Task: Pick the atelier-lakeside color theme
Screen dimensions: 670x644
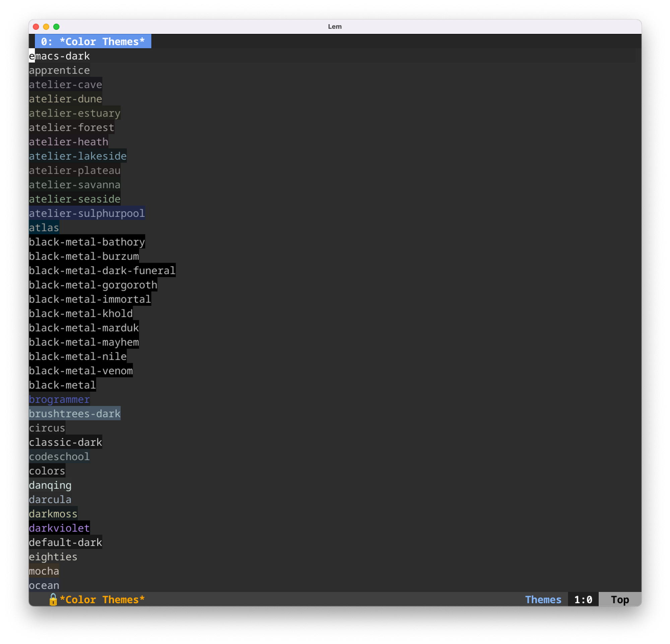Action: point(78,156)
